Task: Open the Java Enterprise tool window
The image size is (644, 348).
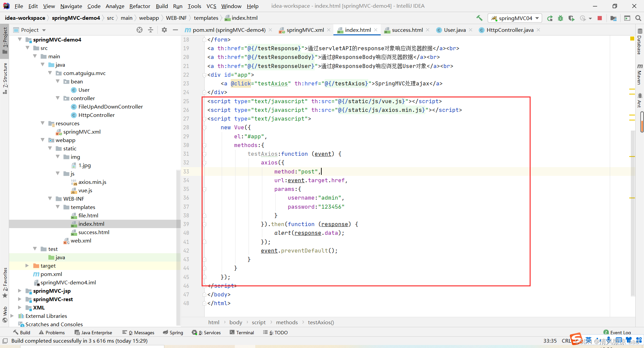Action: 93,333
